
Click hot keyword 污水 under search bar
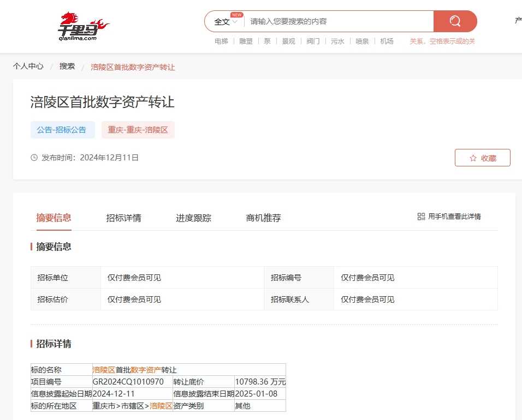(337, 41)
